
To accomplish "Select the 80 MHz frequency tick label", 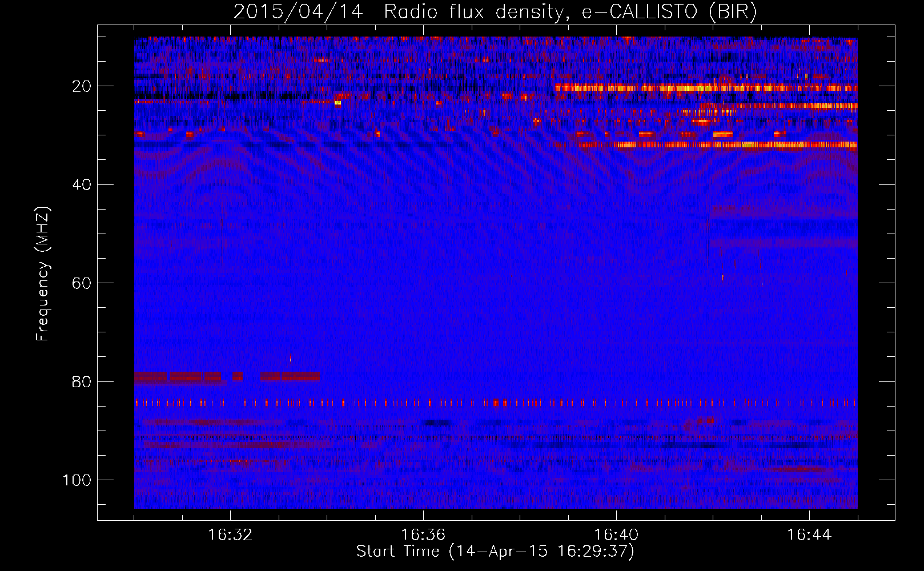I will coord(82,381).
